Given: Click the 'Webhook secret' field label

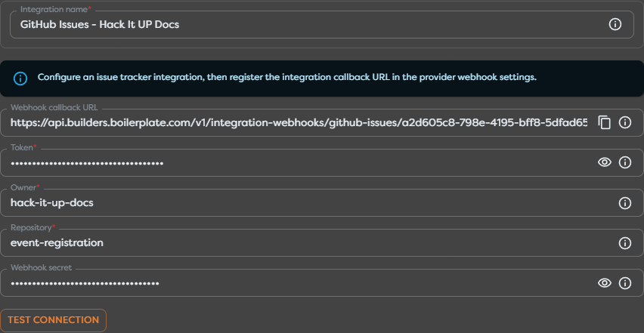Looking at the screenshot, I should [x=41, y=267].
